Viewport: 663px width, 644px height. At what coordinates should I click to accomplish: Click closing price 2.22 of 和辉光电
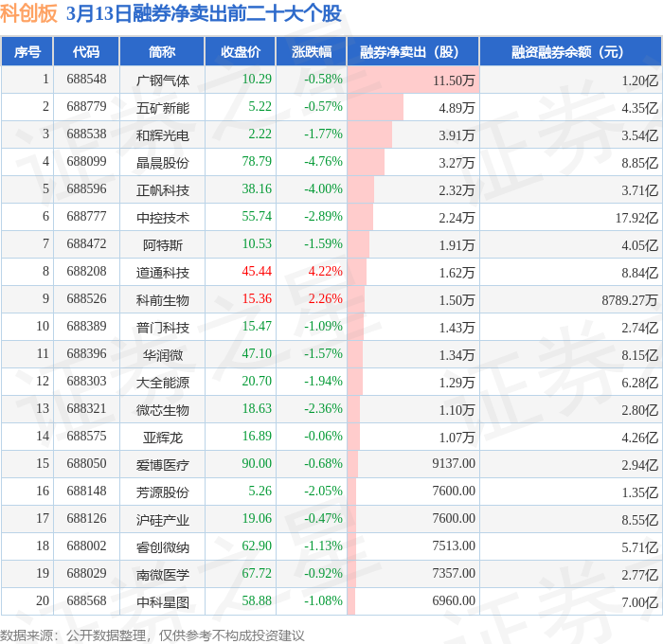click(260, 134)
